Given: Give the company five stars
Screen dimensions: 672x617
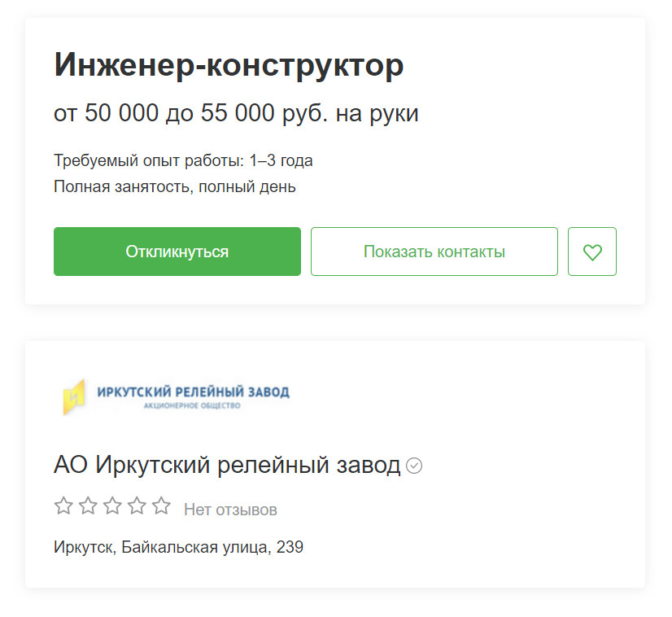Looking at the screenshot, I should (161, 505).
